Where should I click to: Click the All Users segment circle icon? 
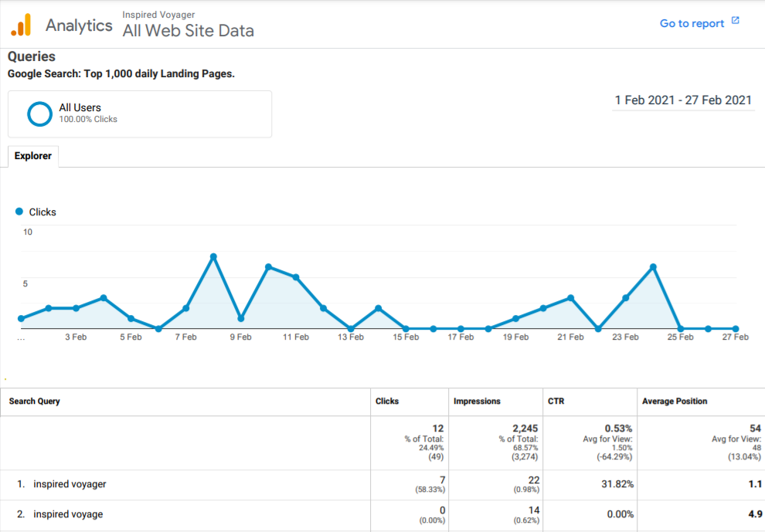pos(39,114)
